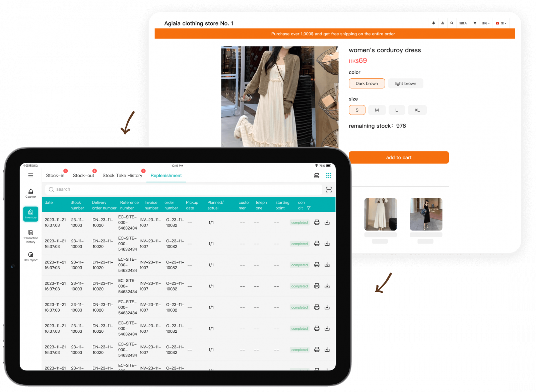Download the second replenishment record
This screenshot has height=392, width=536.
pyautogui.click(x=327, y=244)
